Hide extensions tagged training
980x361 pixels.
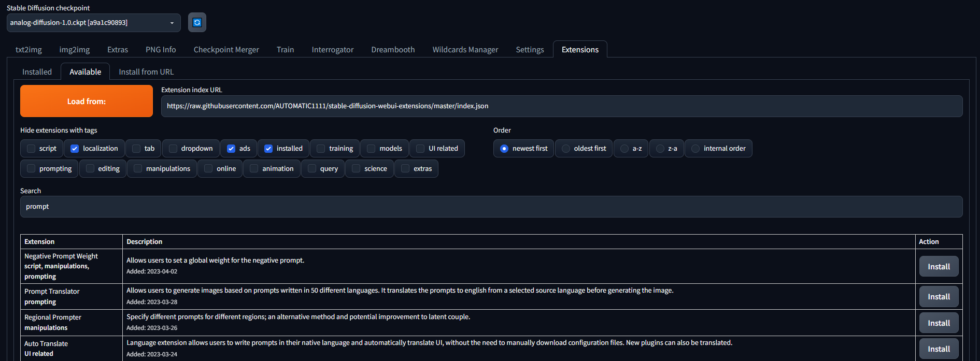[x=321, y=149]
